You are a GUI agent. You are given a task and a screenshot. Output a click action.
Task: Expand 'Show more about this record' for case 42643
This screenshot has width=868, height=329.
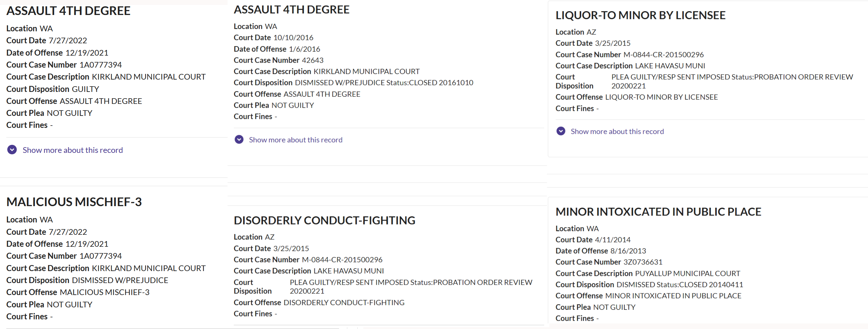pos(295,140)
